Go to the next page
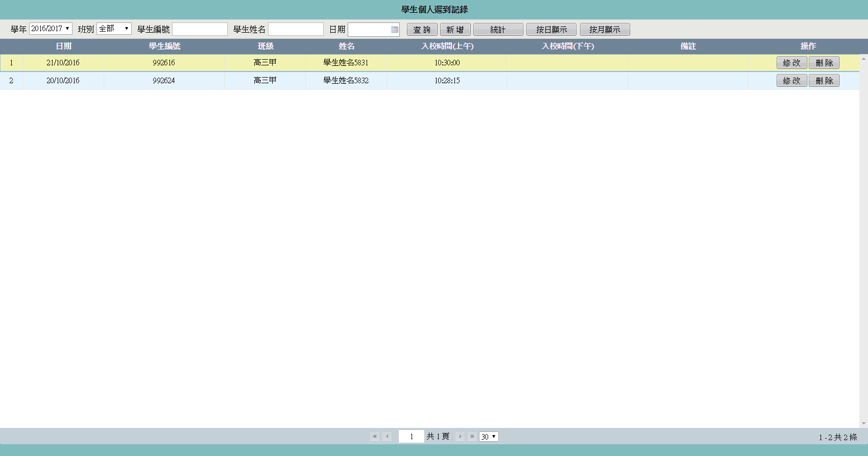Image resolution: width=868 pixels, height=456 pixels. [x=460, y=437]
